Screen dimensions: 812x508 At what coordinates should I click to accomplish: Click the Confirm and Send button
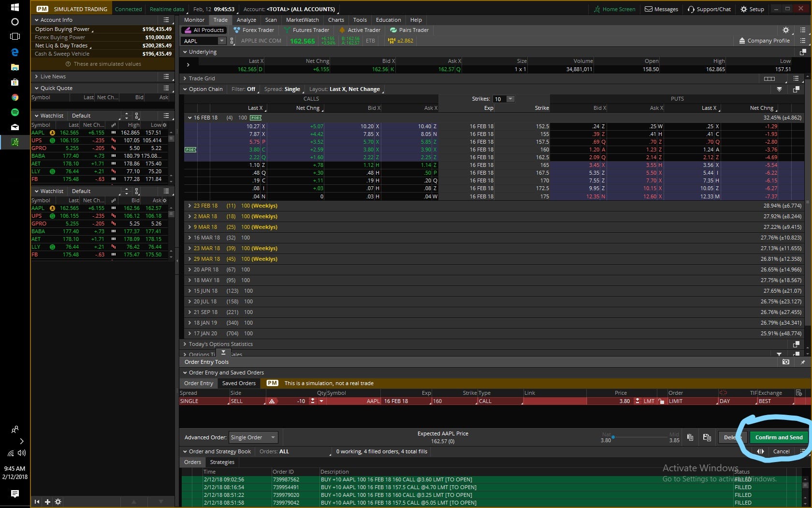click(779, 437)
